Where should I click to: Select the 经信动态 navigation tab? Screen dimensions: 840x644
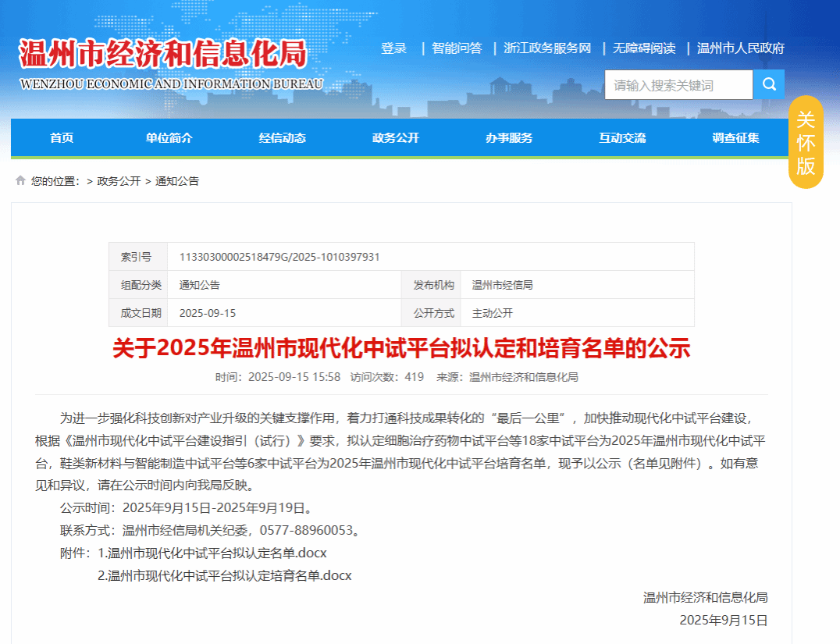coord(283,137)
